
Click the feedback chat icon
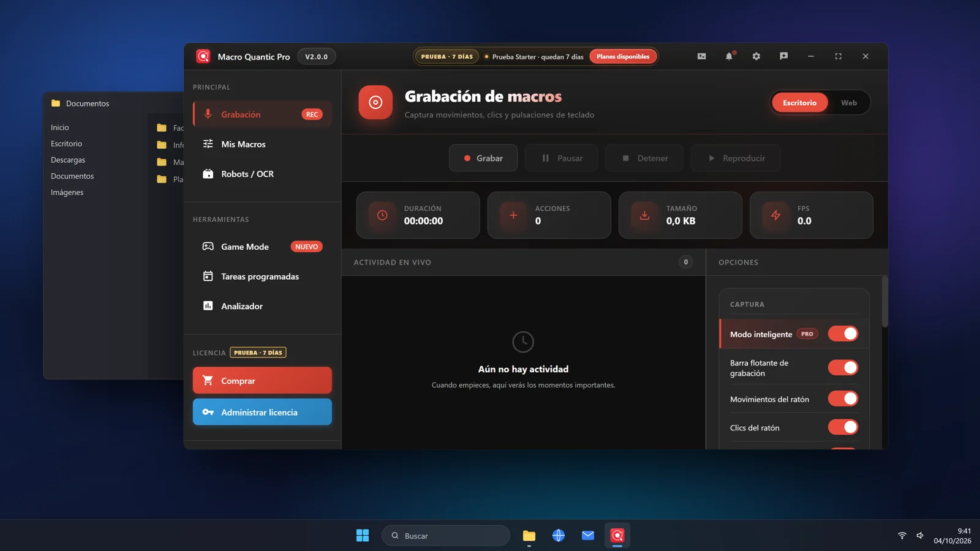(783, 56)
